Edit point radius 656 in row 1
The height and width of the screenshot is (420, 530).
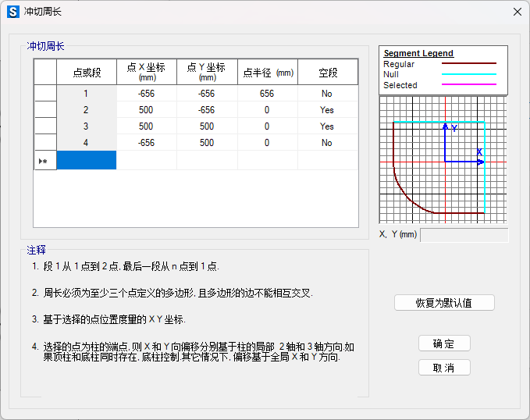267,94
